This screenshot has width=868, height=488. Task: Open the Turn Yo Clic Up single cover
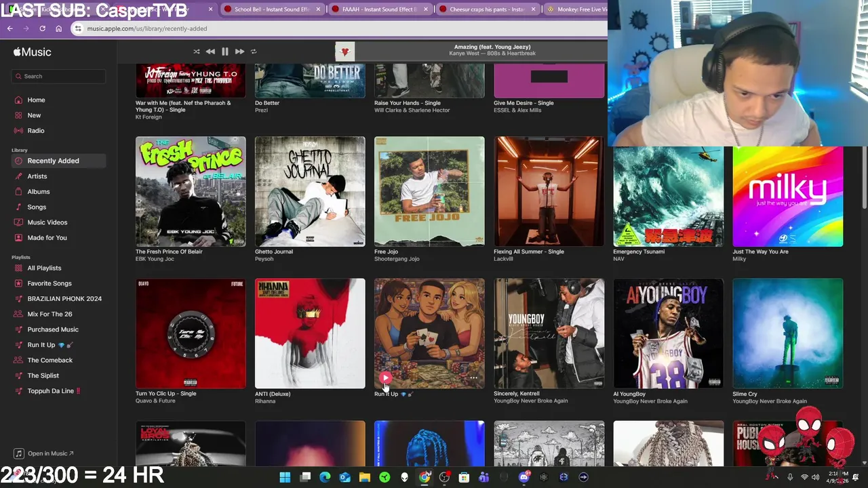[191, 333]
